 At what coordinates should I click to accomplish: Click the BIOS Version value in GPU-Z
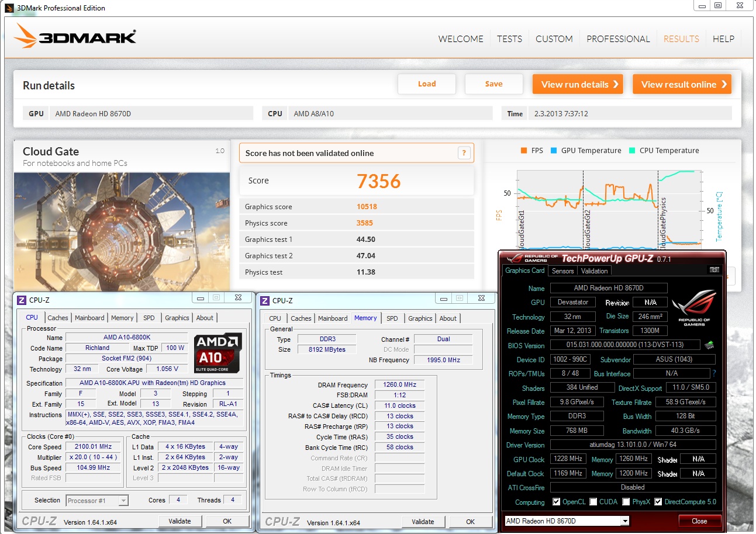pyautogui.click(x=626, y=345)
